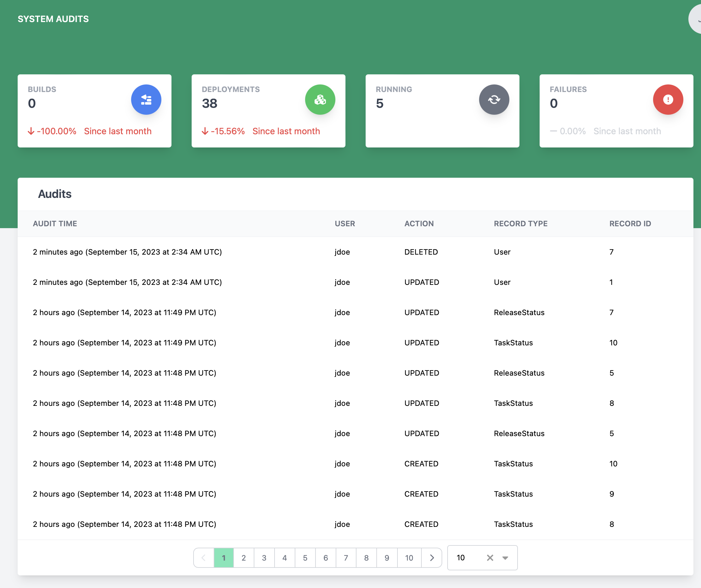
Task: Go to pagination page 2
Action: (x=244, y=558)
